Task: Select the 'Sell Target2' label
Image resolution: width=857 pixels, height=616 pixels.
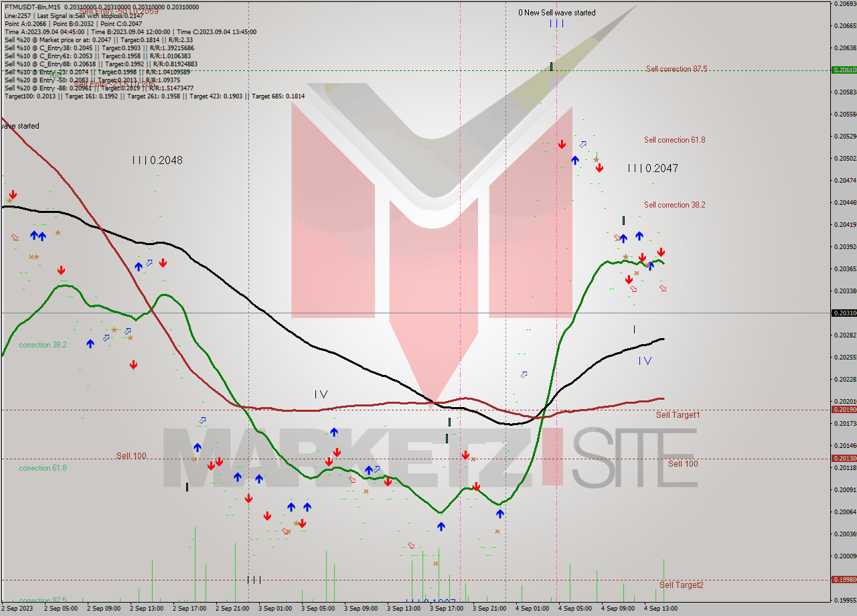Action: point(681,585)
